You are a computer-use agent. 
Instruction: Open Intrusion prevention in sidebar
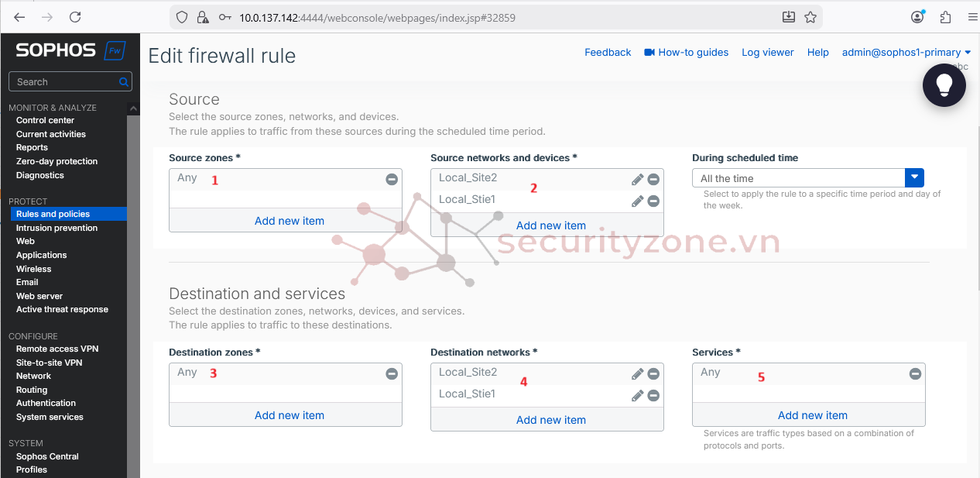pyautogui.click(x=57, y=228)
